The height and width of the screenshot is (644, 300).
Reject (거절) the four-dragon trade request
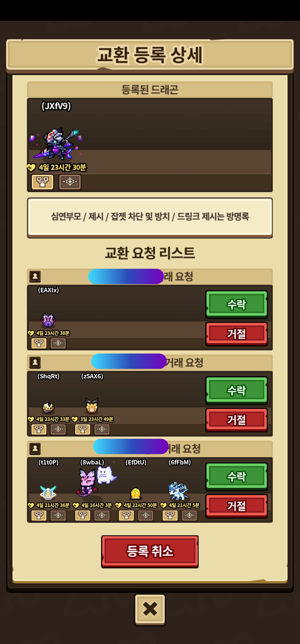[x=237, y=506]
